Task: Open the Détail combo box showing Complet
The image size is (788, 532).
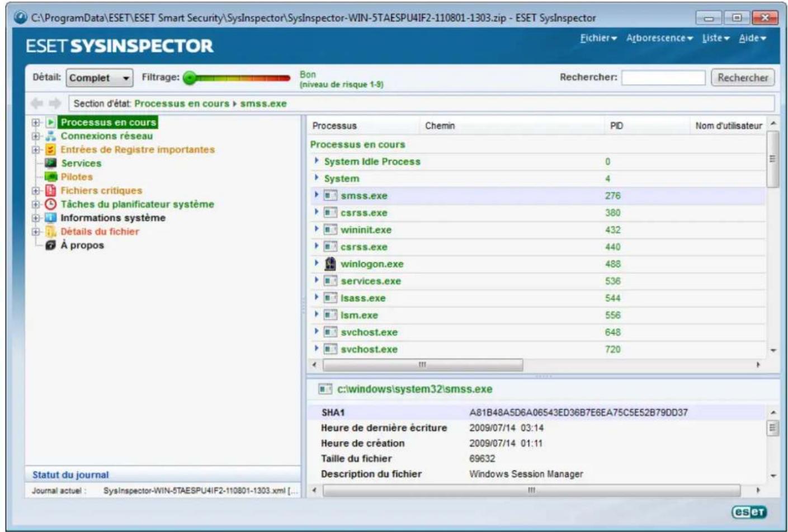Action: (100, 78)
